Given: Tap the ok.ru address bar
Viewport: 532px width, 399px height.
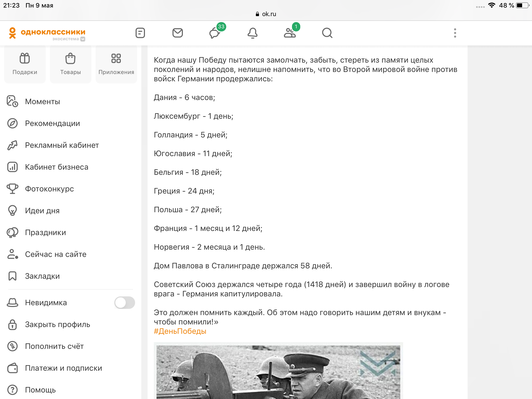Looking at the screenshot, I should [266, 14].
